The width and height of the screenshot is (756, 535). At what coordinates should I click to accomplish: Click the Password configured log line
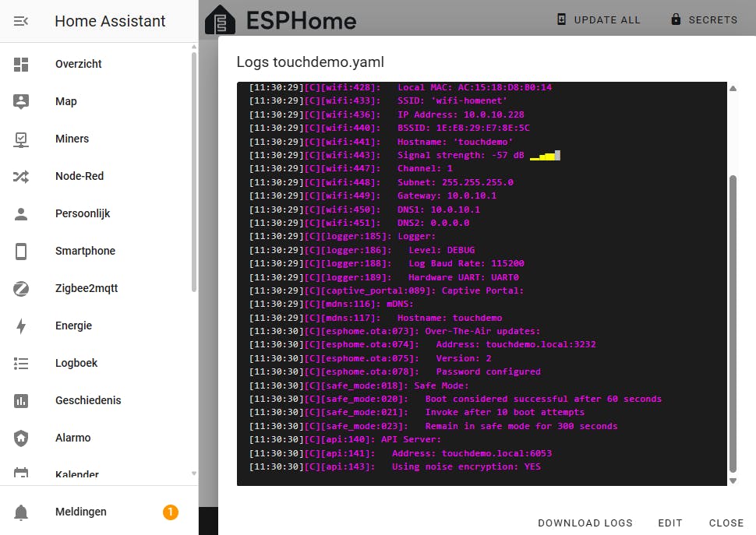pyautogui.click(x=395, y=371)
